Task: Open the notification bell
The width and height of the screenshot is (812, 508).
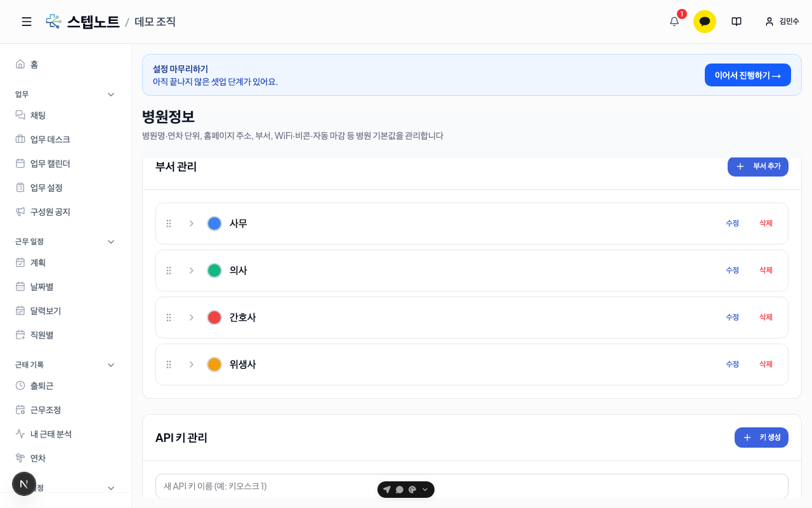Action: click(x=674, y=22)
